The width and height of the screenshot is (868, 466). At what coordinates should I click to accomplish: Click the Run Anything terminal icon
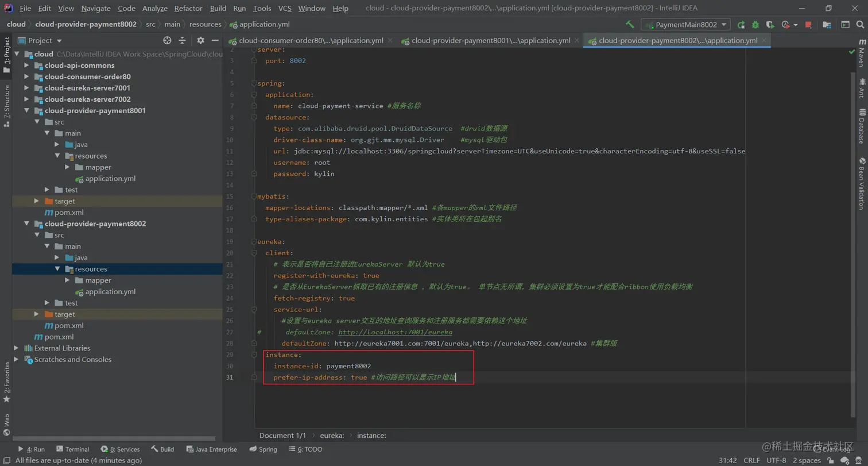tap(845, 25)
